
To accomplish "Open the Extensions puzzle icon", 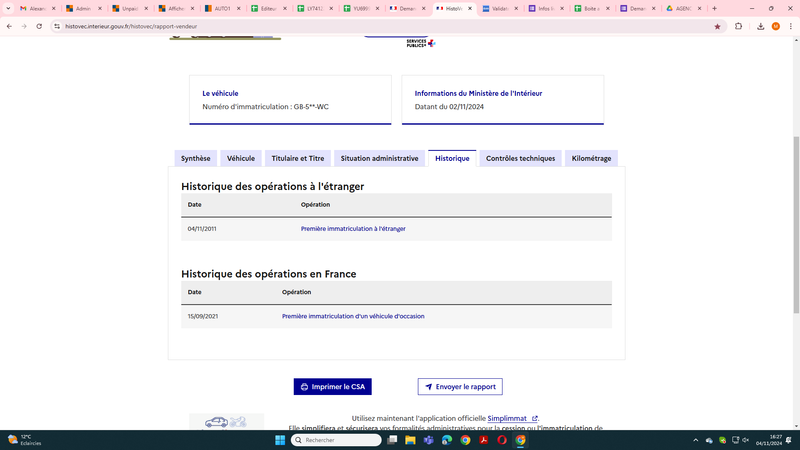I will (738, 26).
